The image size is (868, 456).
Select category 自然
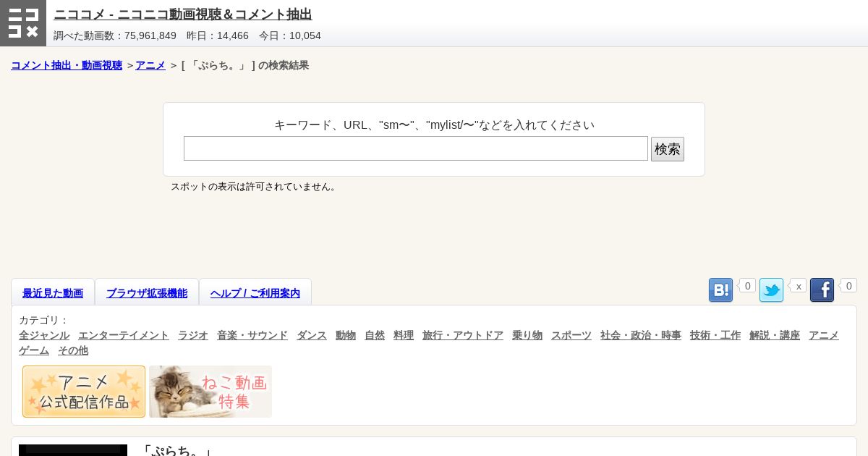click(375, 335)
